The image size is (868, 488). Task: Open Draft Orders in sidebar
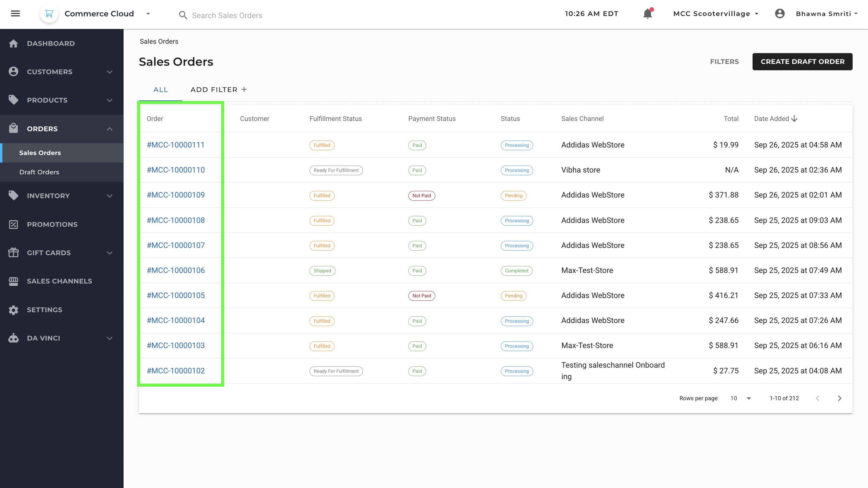[39, 172]
